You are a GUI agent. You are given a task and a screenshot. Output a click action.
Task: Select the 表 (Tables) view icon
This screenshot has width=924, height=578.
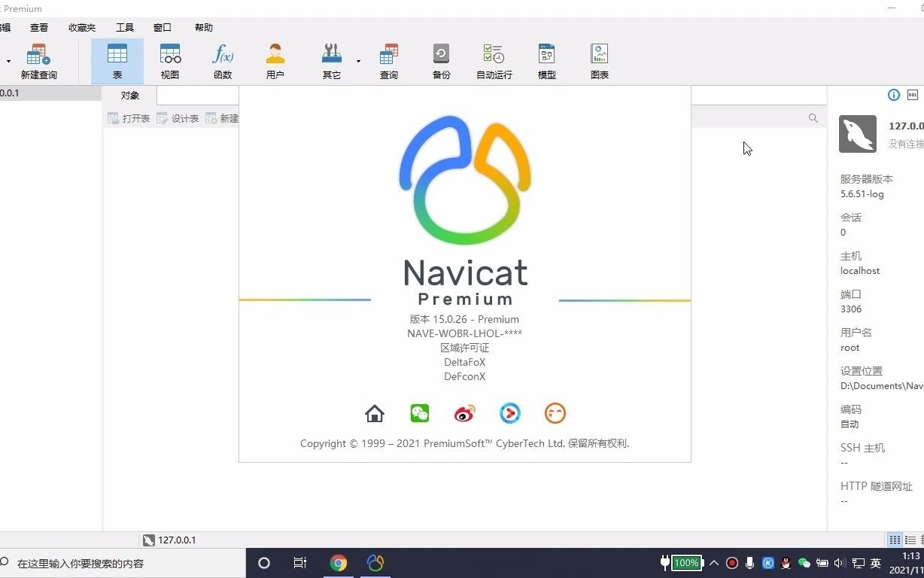tap(117, 60)
